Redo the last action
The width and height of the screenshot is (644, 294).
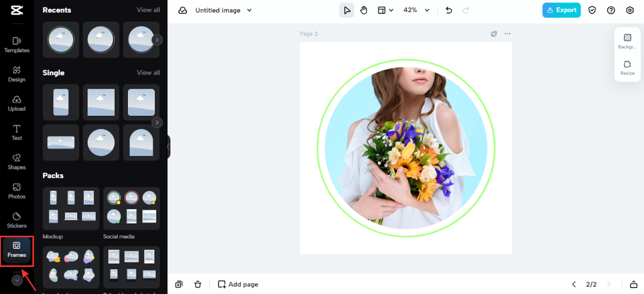466,10
